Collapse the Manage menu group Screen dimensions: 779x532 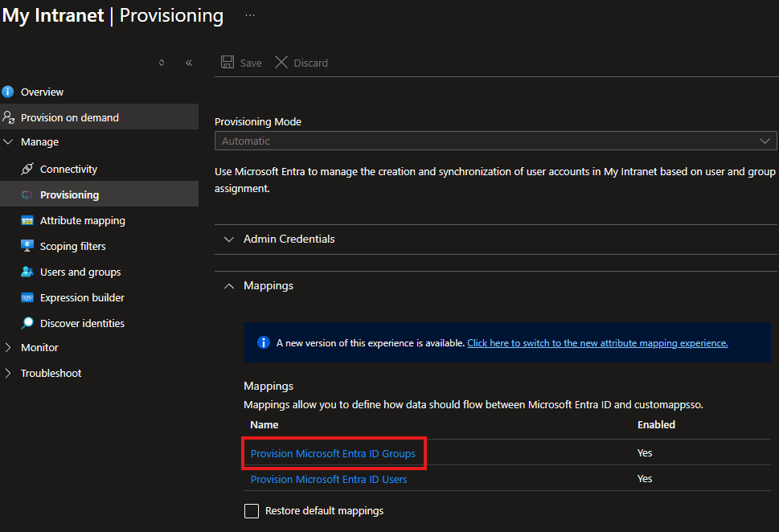pyautogui.click(x=8, y=142)
